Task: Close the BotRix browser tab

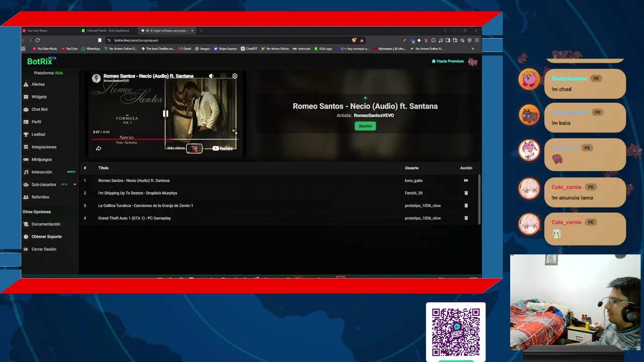Action: coord(192,31)
